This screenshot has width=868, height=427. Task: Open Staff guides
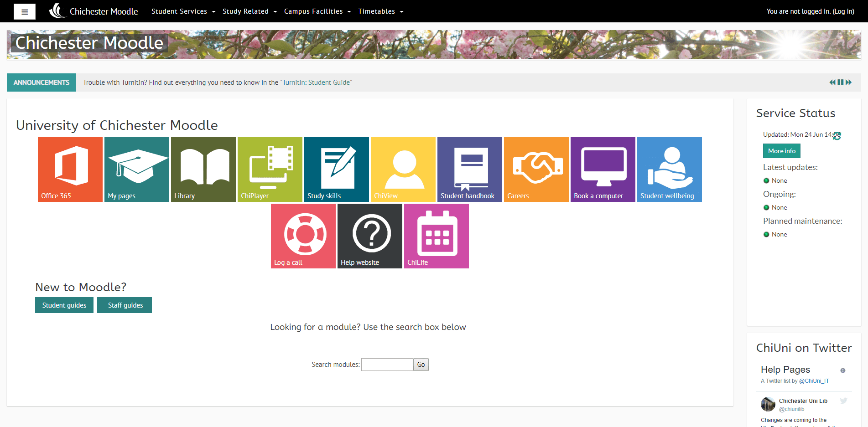pyautogui.click(x=125, y=305)
